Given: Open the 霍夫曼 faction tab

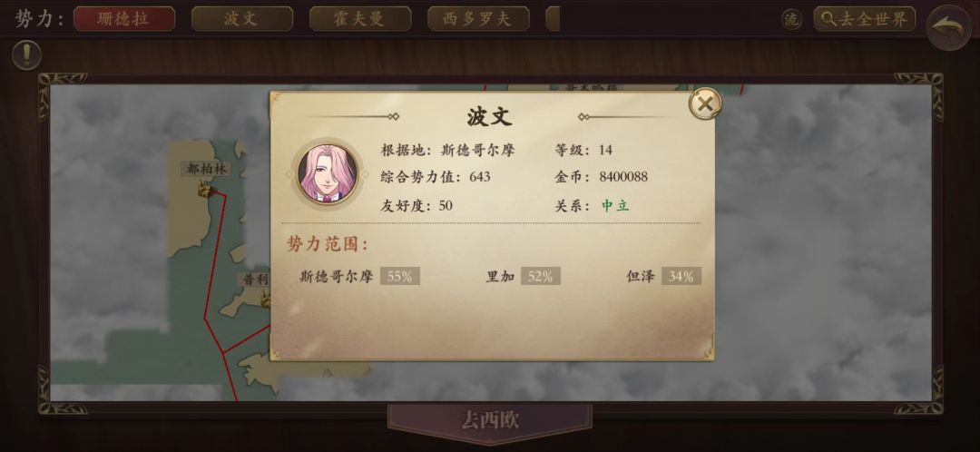Looking at the screenshot, I should coord(360,19).
